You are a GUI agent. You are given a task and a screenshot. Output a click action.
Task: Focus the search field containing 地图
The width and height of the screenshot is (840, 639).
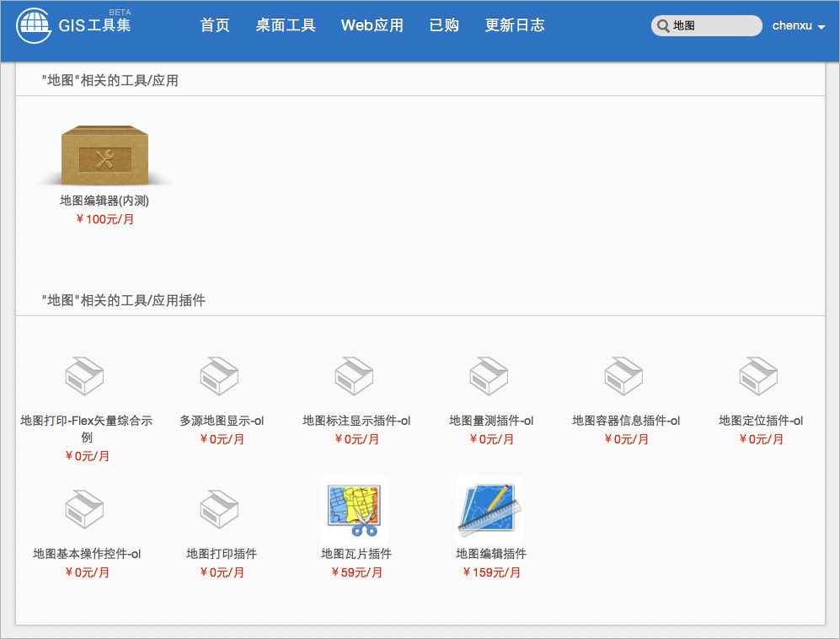pos(707,26)
